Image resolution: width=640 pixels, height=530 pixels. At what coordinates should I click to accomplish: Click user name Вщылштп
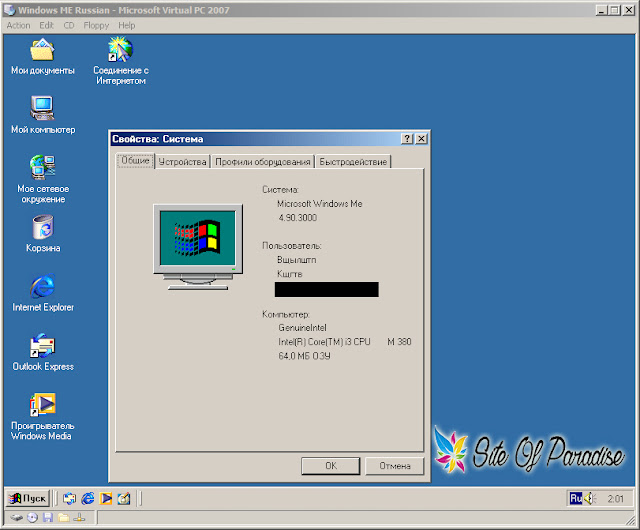tap(297, 260)
